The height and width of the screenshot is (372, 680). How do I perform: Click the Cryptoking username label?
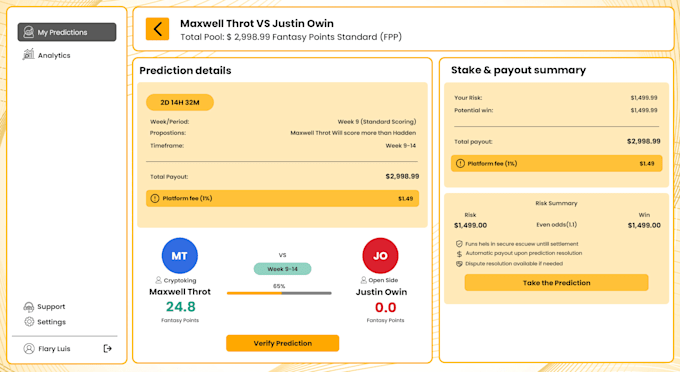[180, 281]
